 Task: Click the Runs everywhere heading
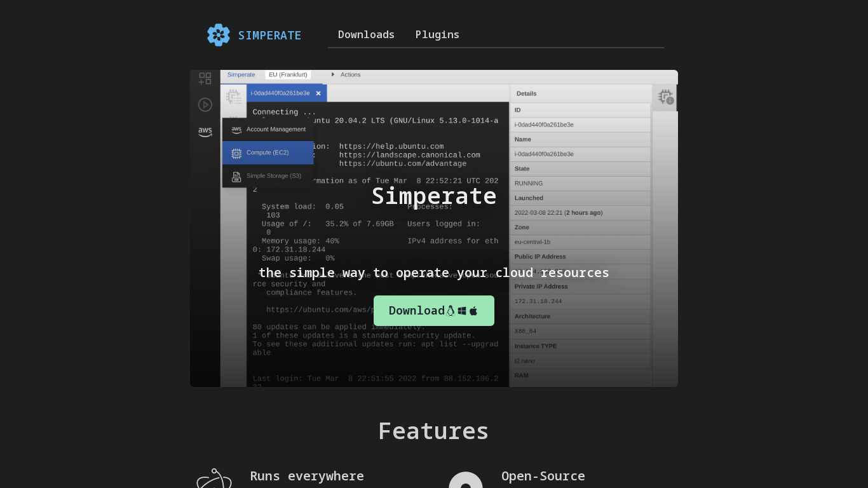click(x=307, y=476)
